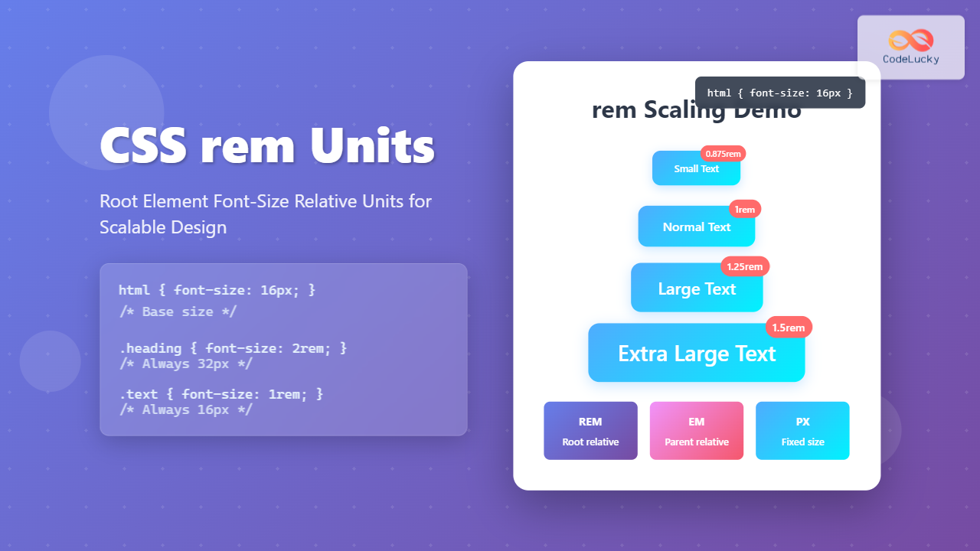Click the 1.5rem red badge

pos(788,328)
